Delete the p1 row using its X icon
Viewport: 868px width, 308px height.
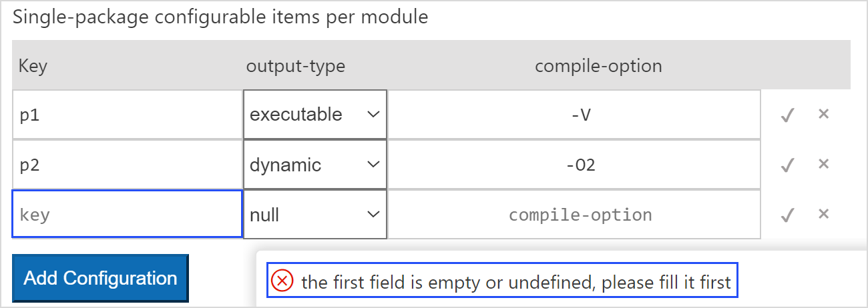[823, 114]
